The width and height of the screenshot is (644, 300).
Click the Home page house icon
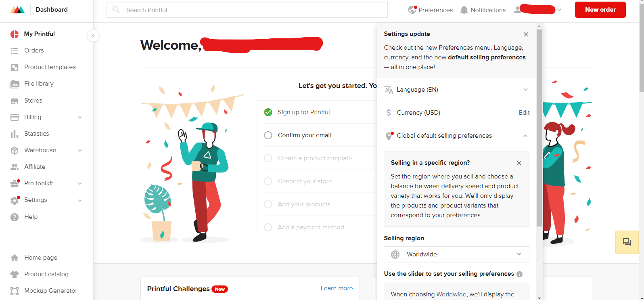click(15, 258)
